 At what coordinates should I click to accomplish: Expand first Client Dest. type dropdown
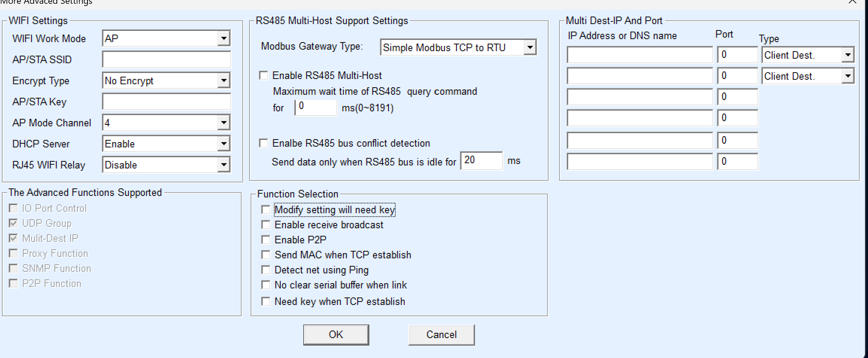coord(848,55)
